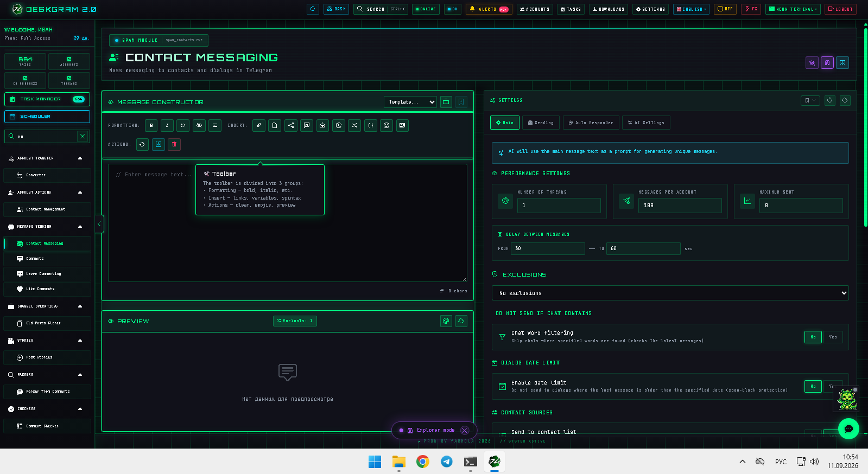
Task: Collapse the Account Transfer sidebar section
Action: click(47, 158)
